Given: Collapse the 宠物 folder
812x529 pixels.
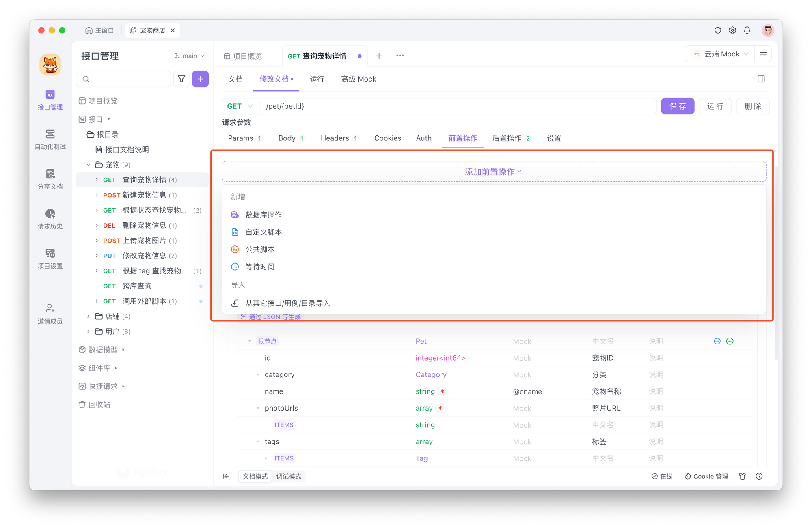Looking at the screenshot, I should (x=89, y=165).
